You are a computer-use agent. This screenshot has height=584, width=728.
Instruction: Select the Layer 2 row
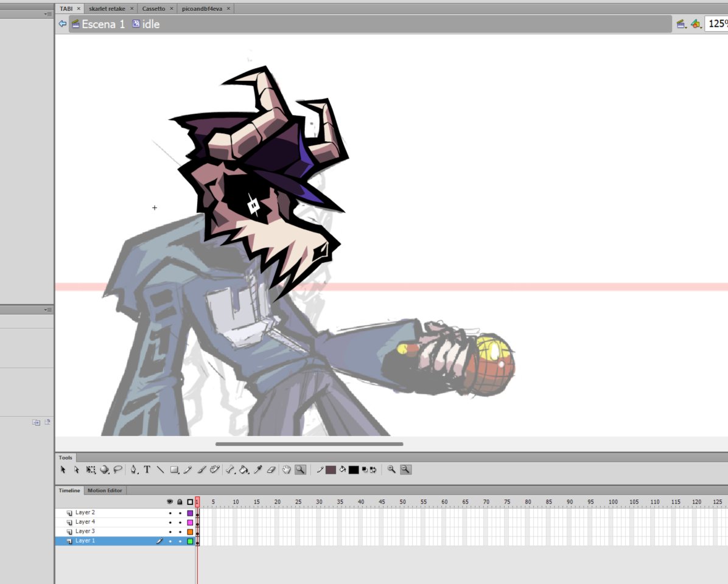tap(125, 513)
